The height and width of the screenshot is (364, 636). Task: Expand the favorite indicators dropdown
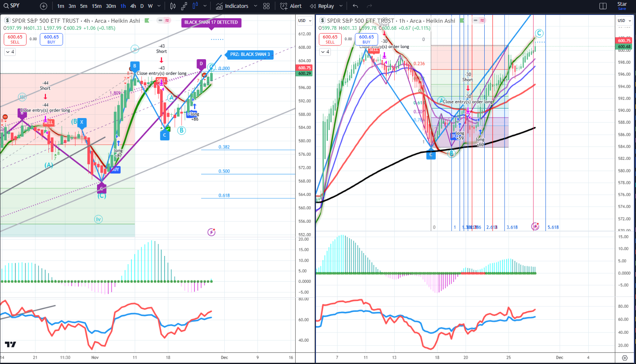pyautogui.click(x=255, y=6)
